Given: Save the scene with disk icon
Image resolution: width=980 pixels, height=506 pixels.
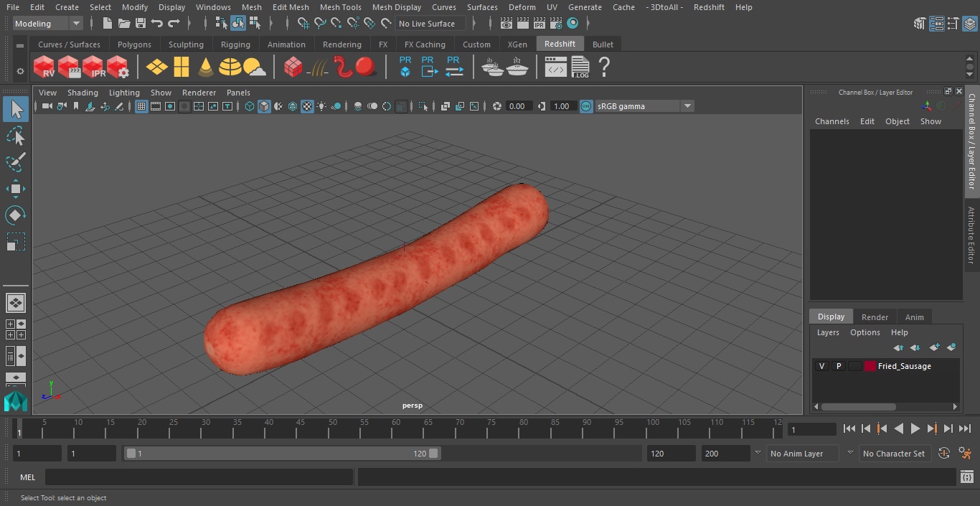Looking at the screenshot, I should coord(141,24).
